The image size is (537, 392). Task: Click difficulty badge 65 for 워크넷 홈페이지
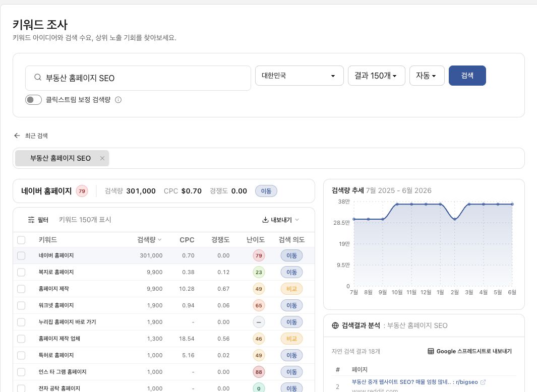coord(259,305)
